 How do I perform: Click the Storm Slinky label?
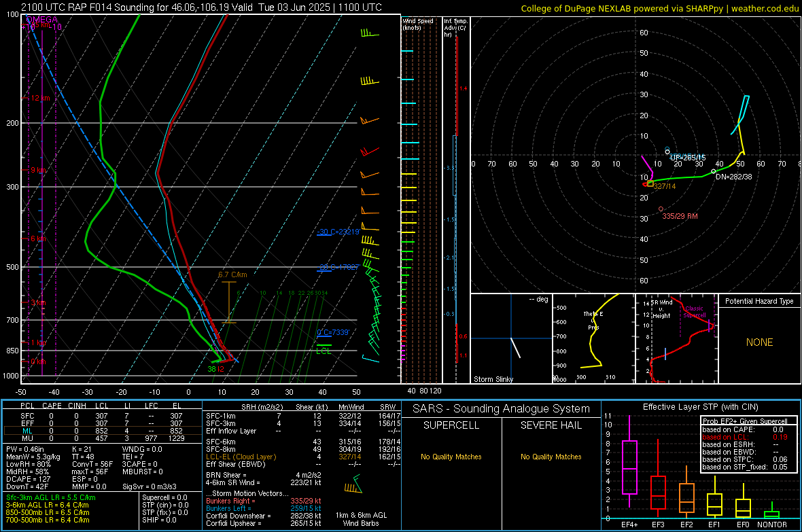click(x=493, y=379)
